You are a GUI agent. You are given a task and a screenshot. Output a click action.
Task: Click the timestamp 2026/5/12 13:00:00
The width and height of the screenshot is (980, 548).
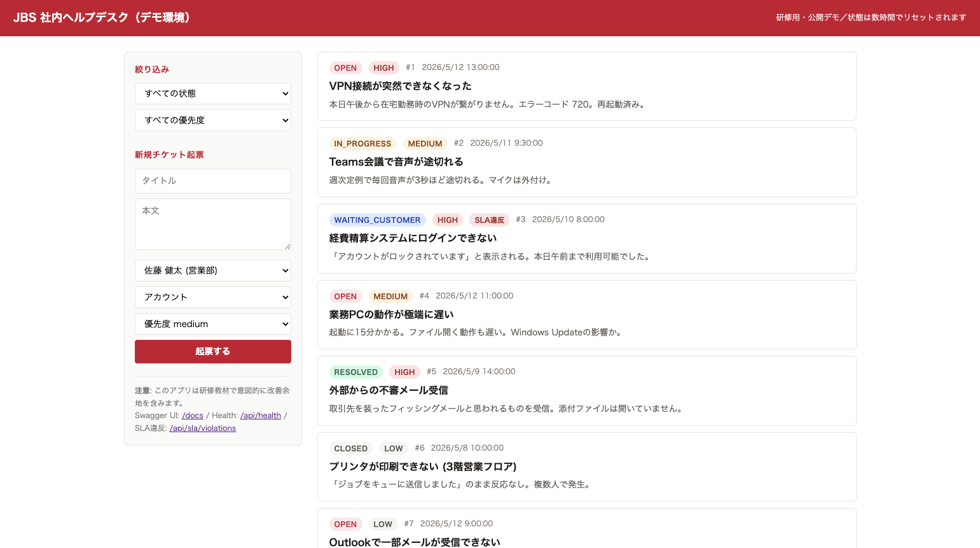pos(460,67)
